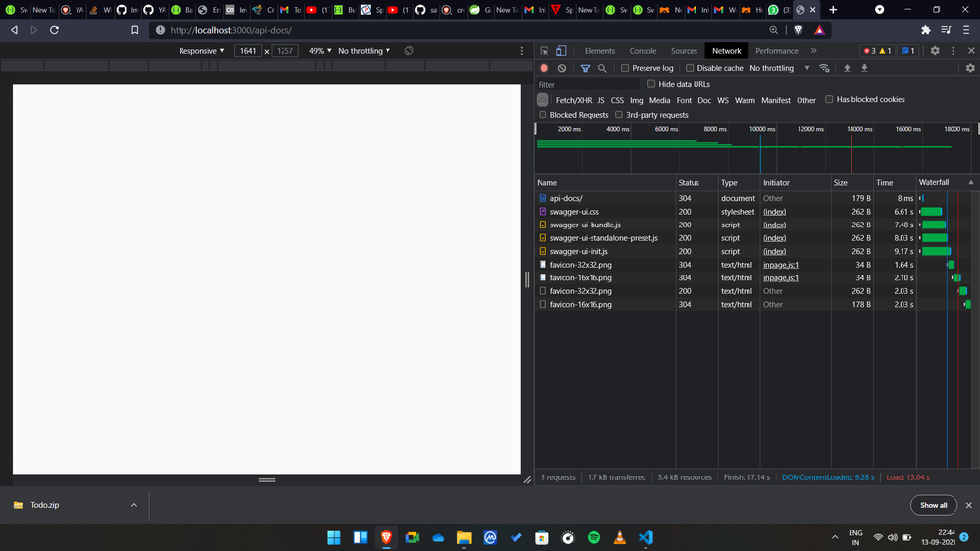Image resolution: width=980 pixels, height=551 pixels.
Task: Open the Responsive device dropdown
Action: click(201, 51)
